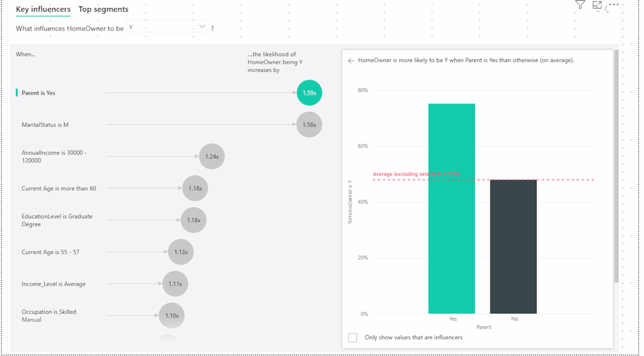Click the 'Income_Level is Average' label

tap(54, 284)
